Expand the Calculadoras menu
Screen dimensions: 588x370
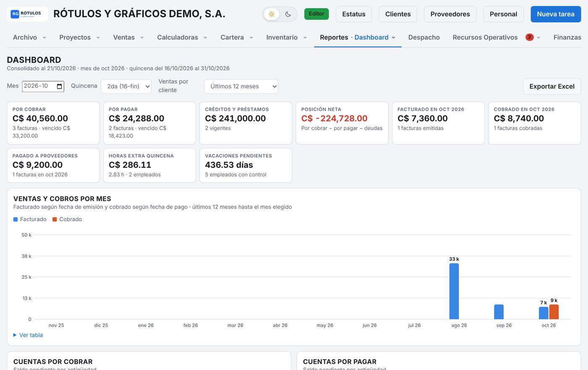[x=182, y=37]
